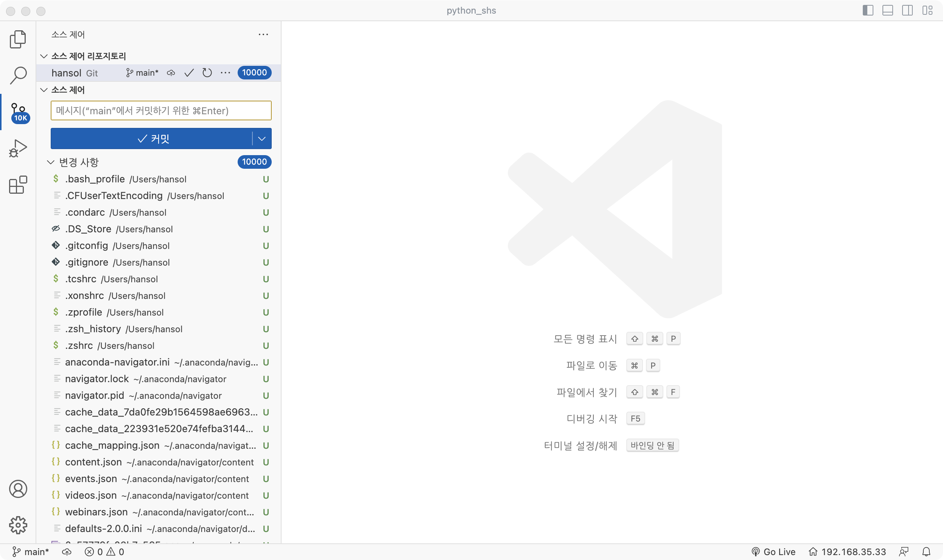Click the git icon beside .gitignore

pyautogui.click(x=56, y=262)
